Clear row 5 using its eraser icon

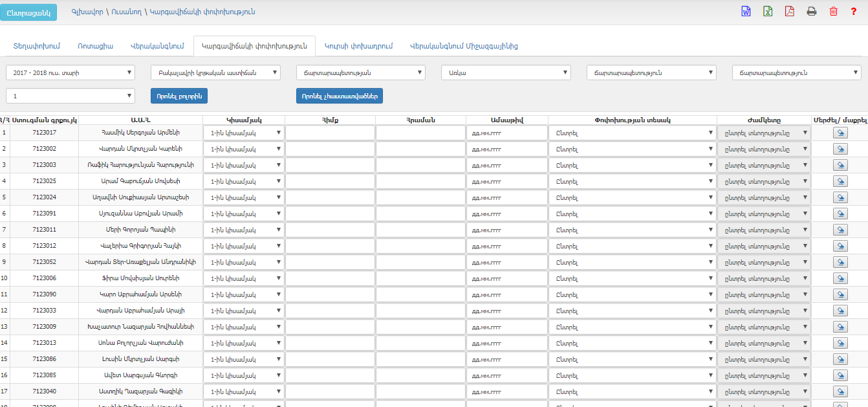pos(840,197)
